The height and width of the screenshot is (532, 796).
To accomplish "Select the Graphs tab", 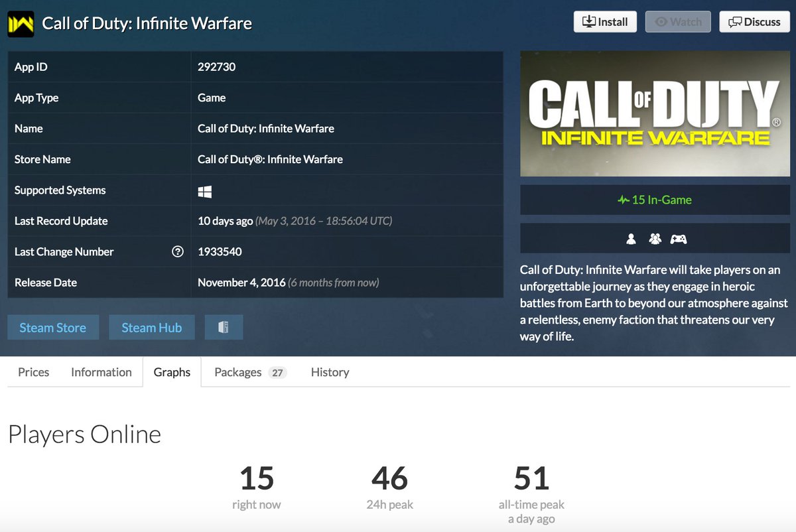I will pos(172,372).
